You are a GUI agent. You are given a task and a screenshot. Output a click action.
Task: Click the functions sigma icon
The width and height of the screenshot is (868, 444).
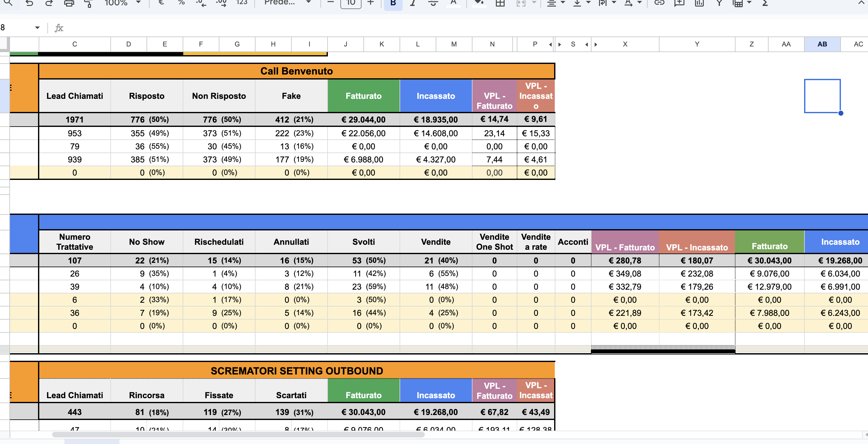tap(765, 3)
